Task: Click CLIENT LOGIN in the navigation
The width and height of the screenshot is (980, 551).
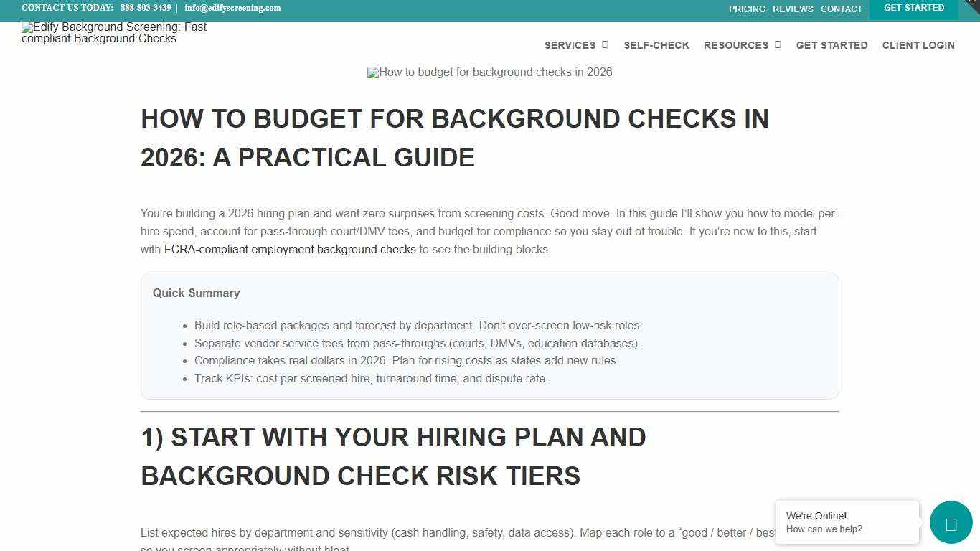Action: 918,44
